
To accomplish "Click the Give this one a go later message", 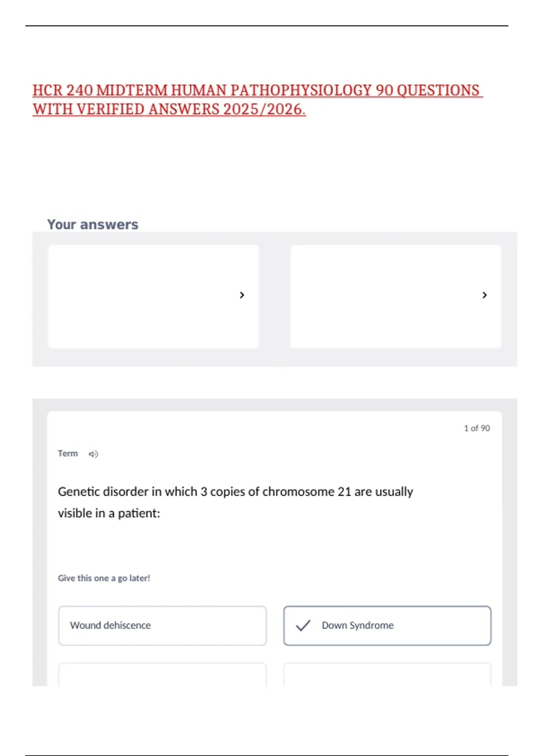I will coord(104,578).
